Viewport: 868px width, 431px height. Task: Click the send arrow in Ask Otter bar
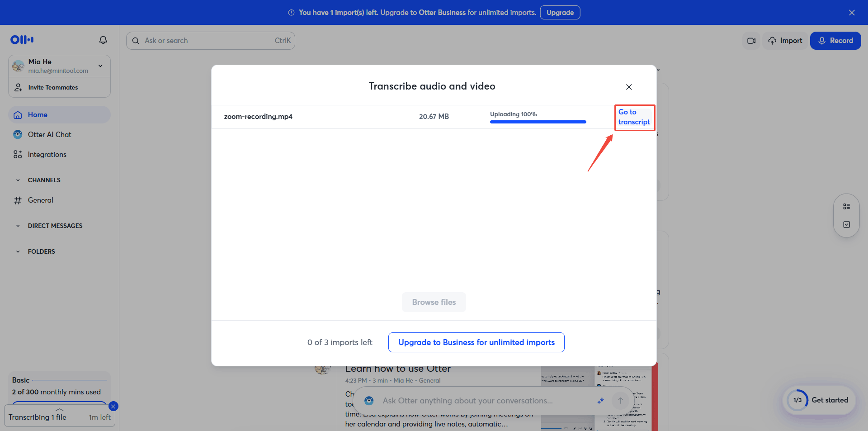[620, 400]
